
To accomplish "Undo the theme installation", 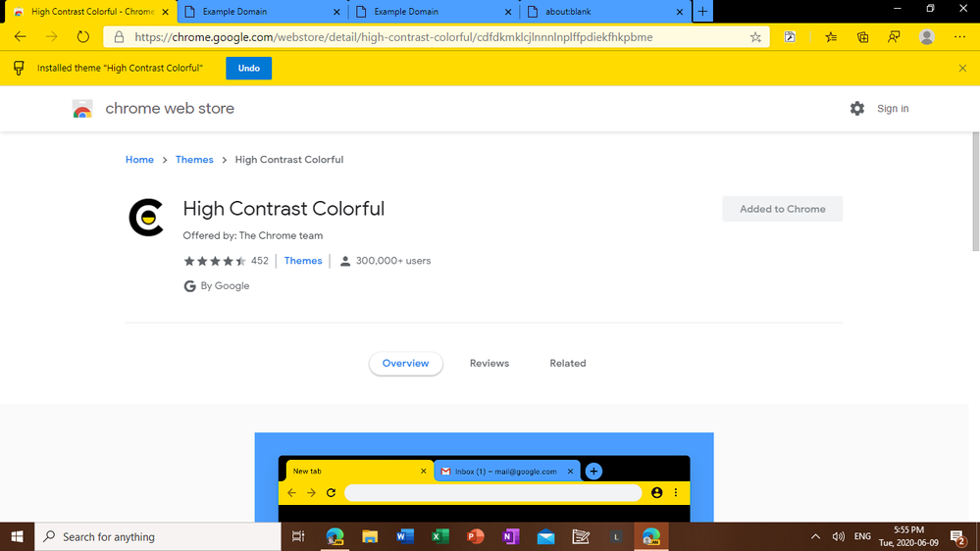I will 249,68.
